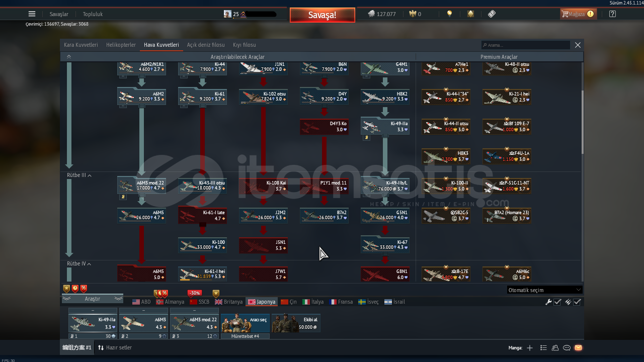
Task: Select the İsrail nation tab
Action: (394, 302)
